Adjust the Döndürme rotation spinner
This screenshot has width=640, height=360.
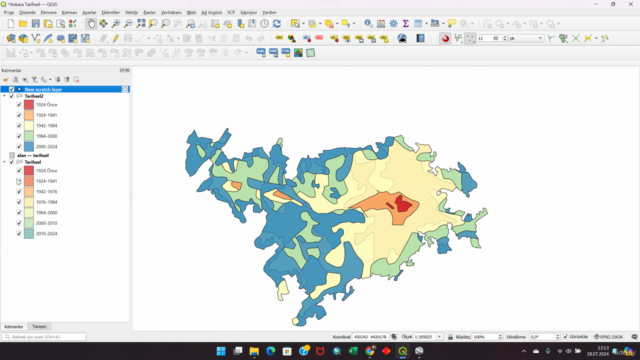[x=558, y=337]
